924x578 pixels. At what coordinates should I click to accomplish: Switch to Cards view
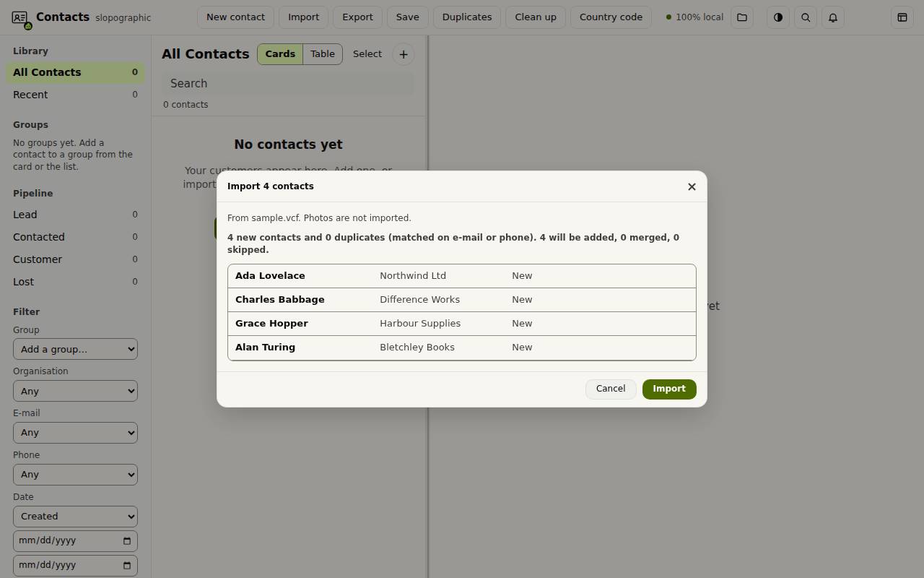[280, 54]
